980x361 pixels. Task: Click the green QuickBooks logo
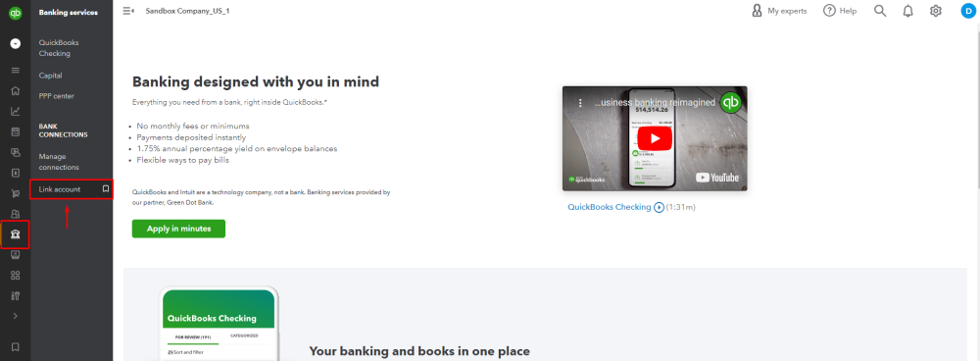point(16,13)
